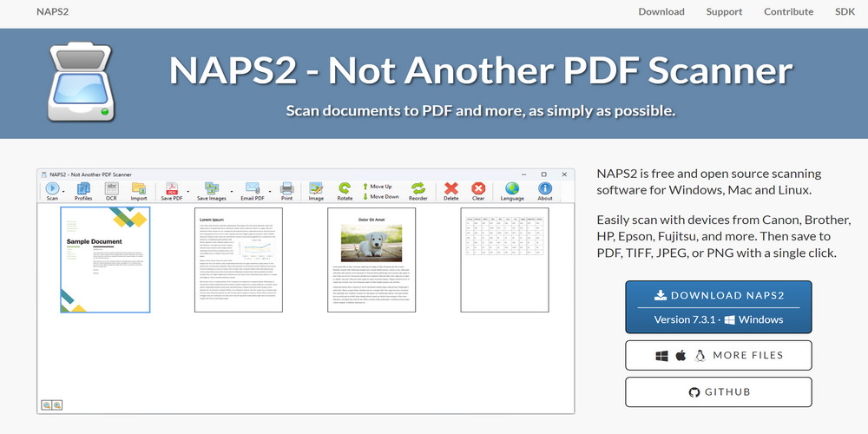868x434 pixels.
Task: Click the Download NAPS2 button
Action: [x=719, y=306]
